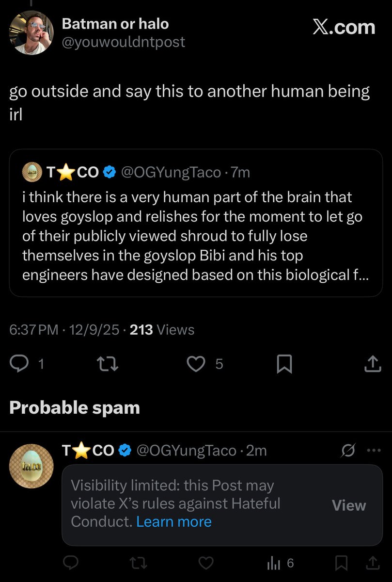View analytics for the reply with 6 views

[280, 563]
